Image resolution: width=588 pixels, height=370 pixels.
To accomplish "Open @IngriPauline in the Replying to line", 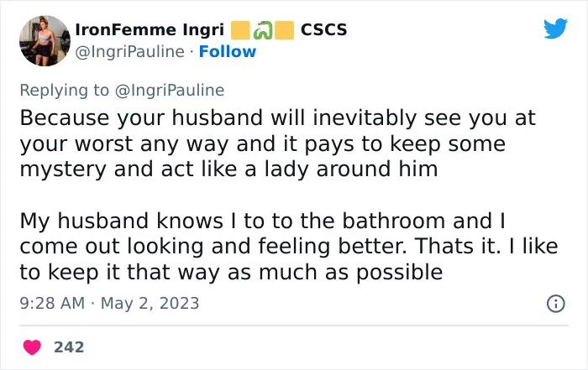I will (x=170, y=91).
